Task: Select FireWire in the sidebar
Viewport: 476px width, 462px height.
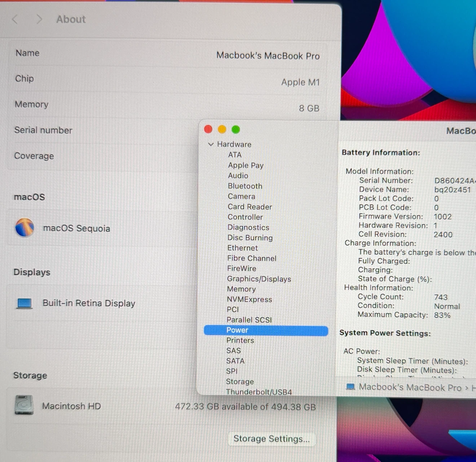Action: pos(242,269)
